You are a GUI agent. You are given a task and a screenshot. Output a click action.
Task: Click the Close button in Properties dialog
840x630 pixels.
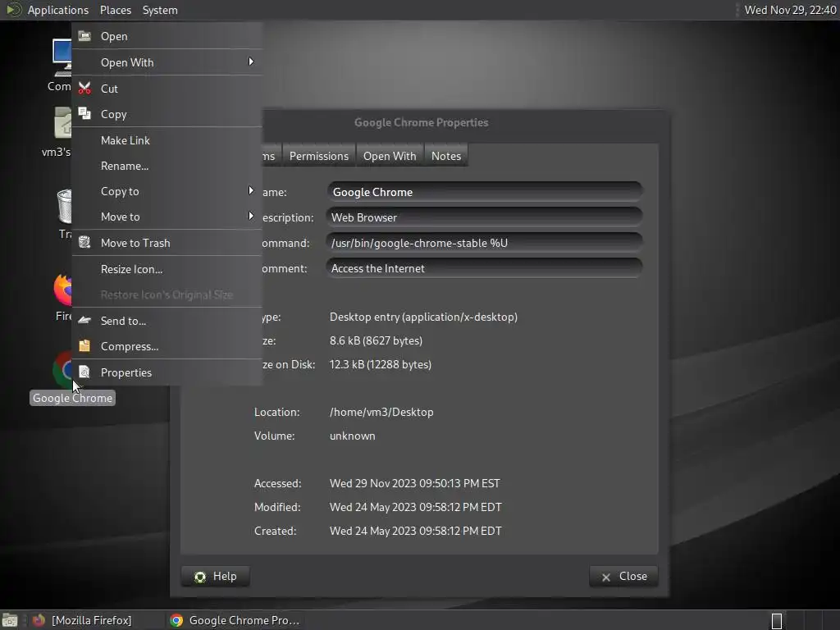pos(623,576)
